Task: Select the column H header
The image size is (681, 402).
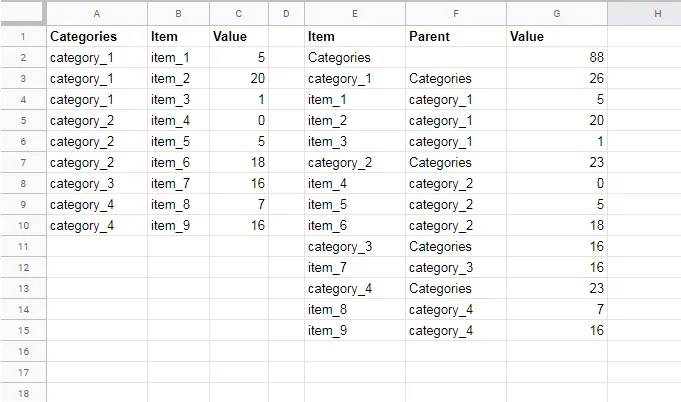Action: (657, 14)
